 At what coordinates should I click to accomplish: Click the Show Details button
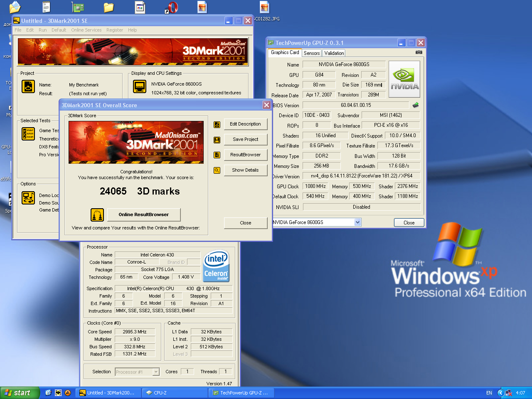(x=245, y=170)
